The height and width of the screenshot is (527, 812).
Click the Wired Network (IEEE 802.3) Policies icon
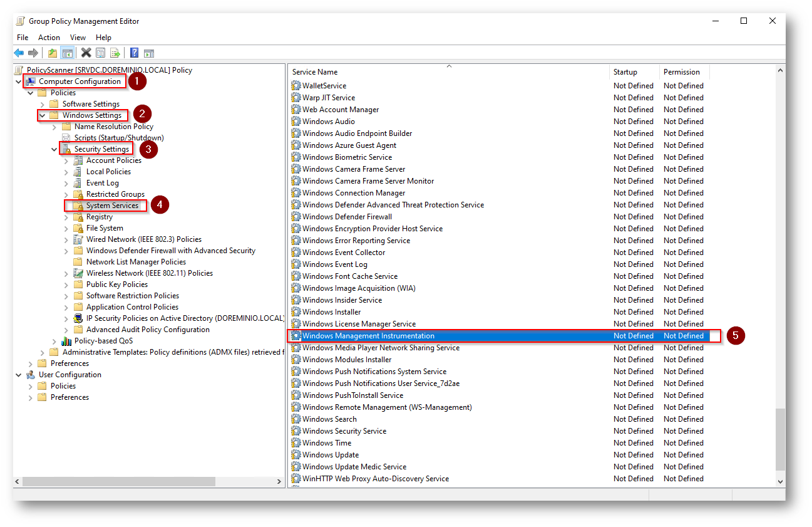click(78, 239)
